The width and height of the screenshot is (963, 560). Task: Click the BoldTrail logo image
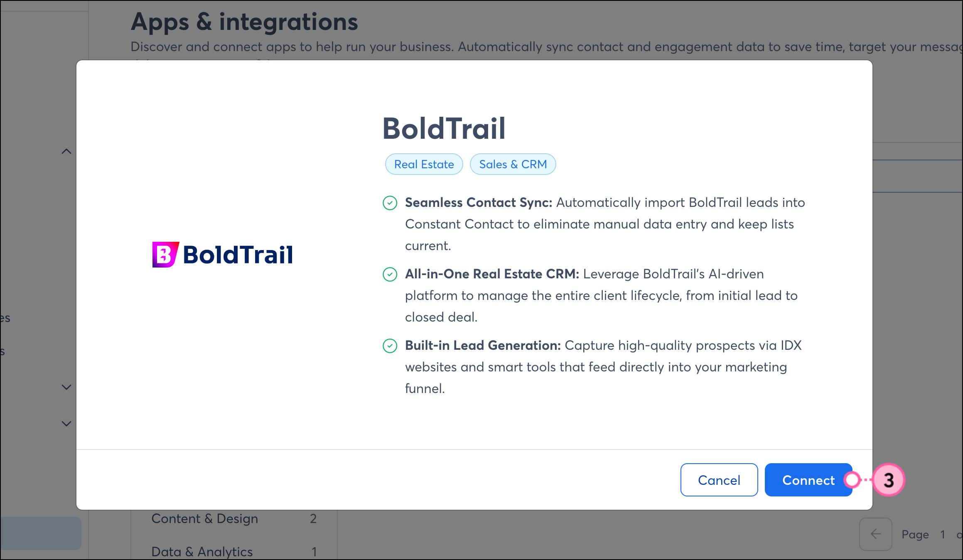click(223, 254)
